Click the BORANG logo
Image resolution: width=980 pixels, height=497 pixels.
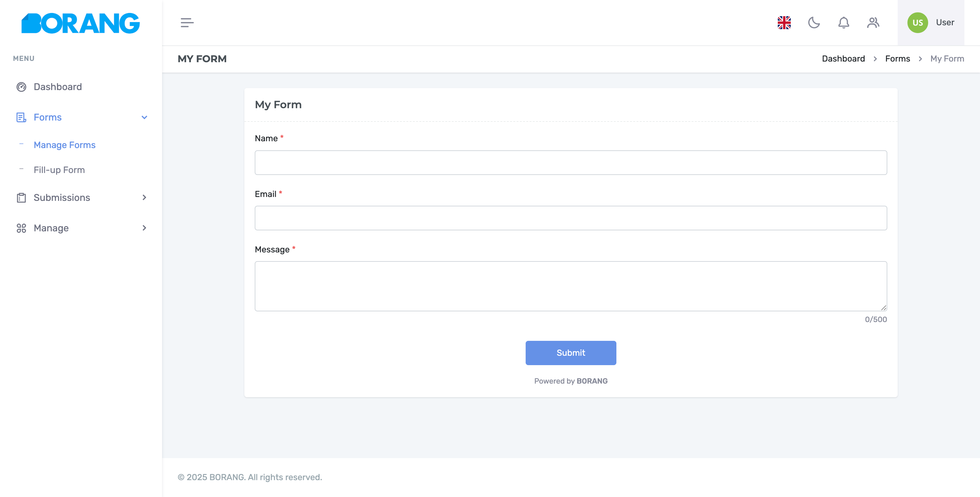(x=81, y=23)
